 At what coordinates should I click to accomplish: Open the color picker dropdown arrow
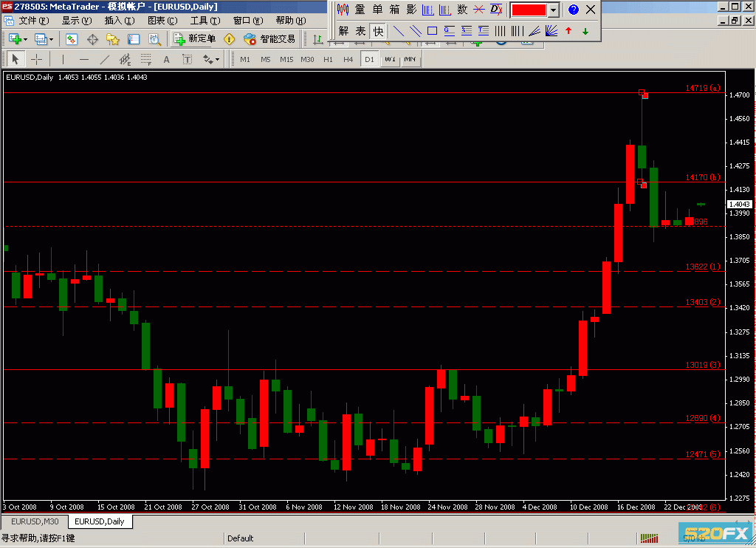click(x=553, y=10)
